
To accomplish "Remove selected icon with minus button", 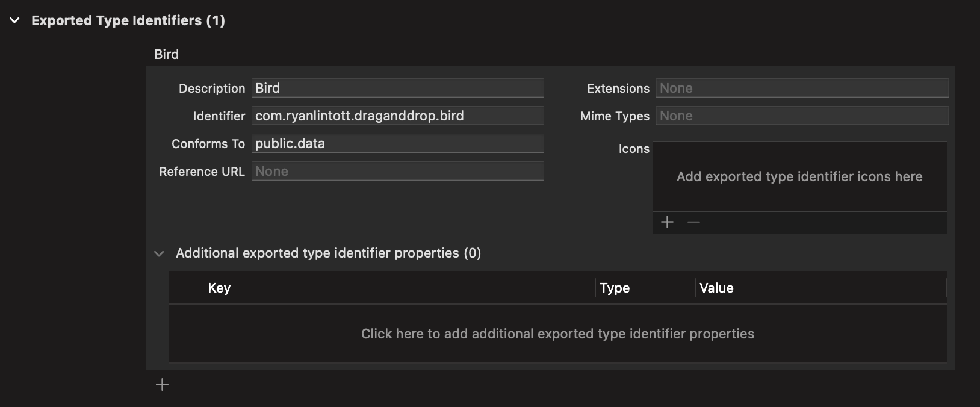I will pyautogui.click(x=693, y=222).
